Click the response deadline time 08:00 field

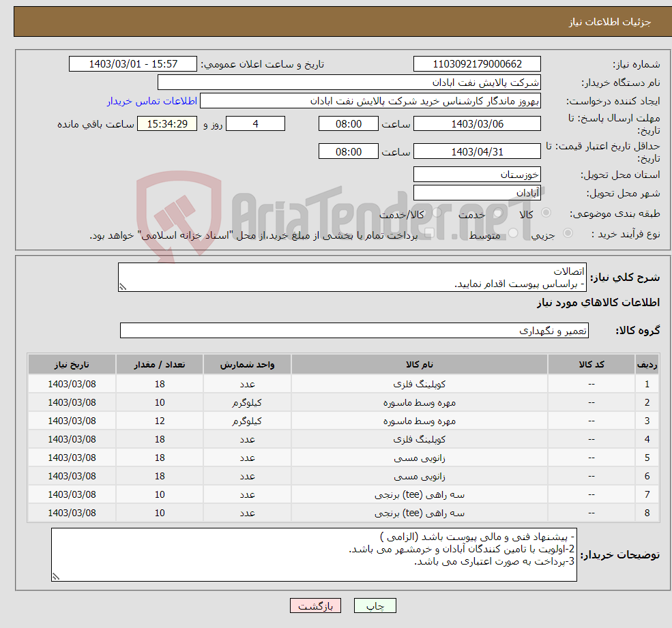[349, 124]
